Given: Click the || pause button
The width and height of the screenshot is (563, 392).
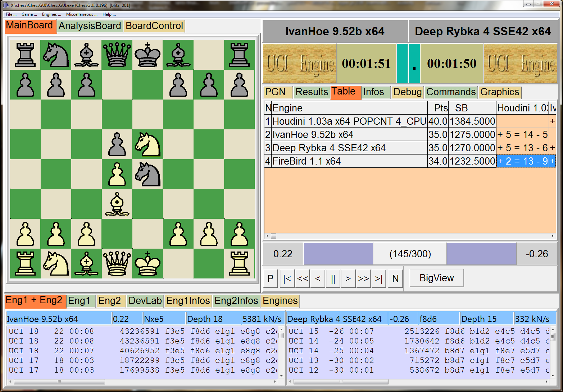Looking at the screenshot, I should pos(333,279).
